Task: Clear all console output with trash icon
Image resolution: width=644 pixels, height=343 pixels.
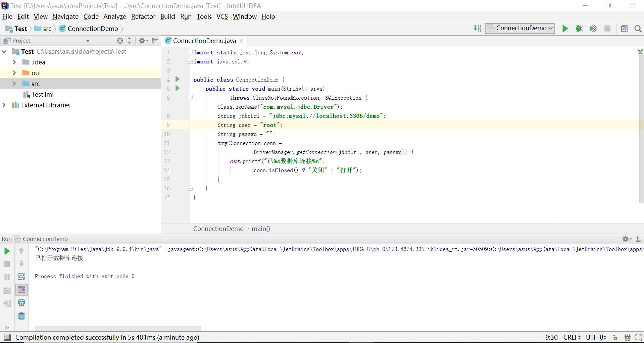Action: [21, 316]
